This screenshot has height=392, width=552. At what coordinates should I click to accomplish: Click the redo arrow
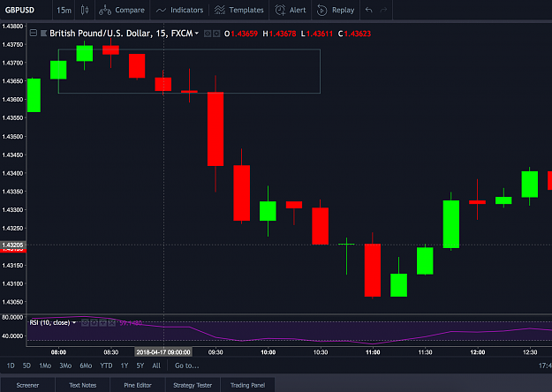click(383, 10)
